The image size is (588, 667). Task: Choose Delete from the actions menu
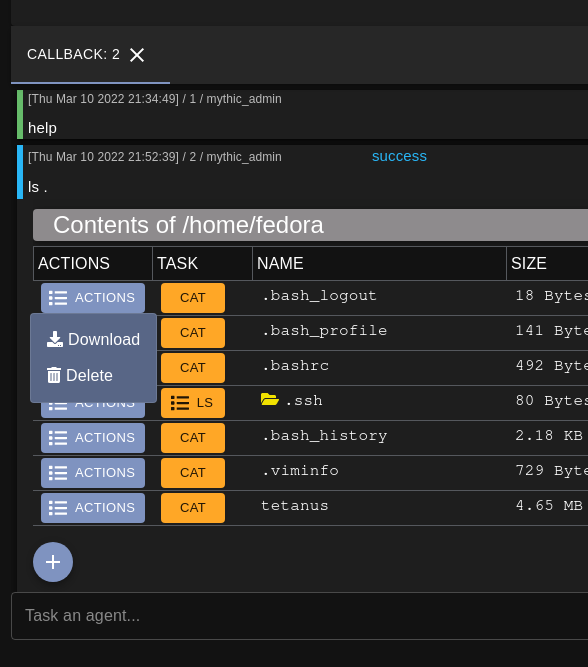click(x=80, y=375)
